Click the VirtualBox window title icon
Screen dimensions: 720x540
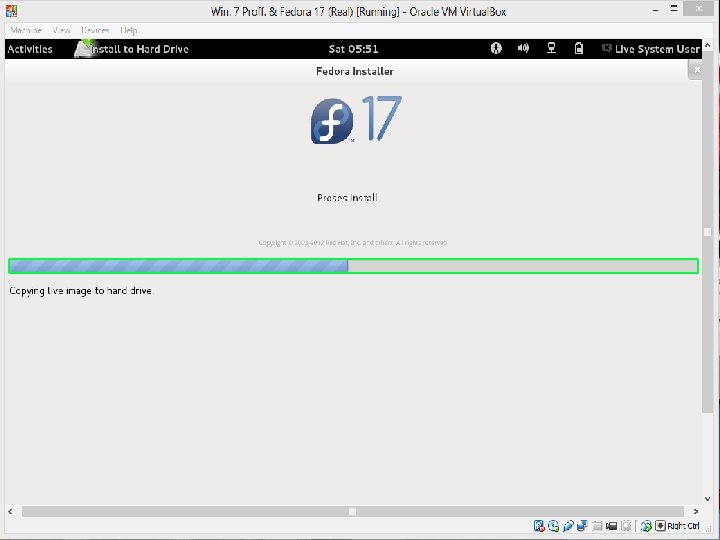[11, 11]
